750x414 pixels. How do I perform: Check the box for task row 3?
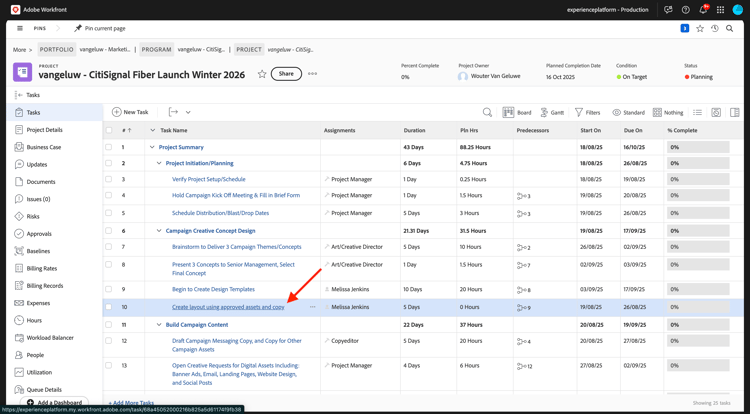(109, 180)
